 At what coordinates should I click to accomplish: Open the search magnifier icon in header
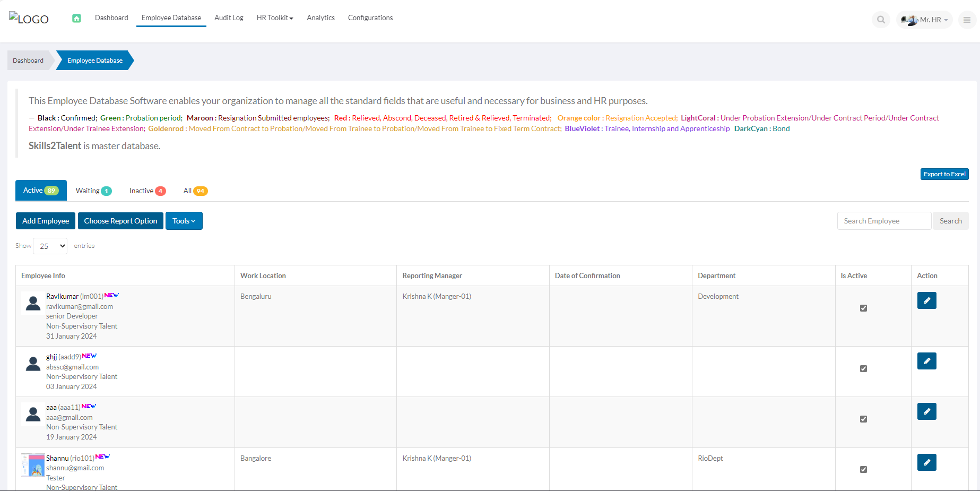(881, 20)
